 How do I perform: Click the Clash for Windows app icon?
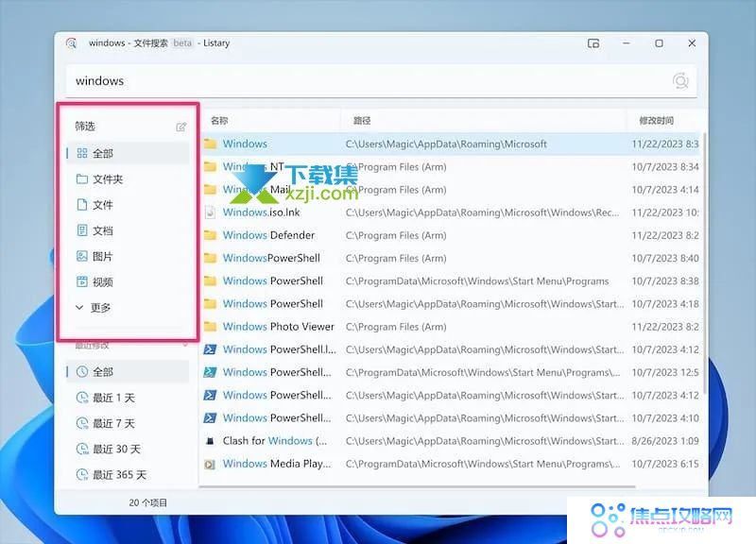pyautogui.click(x=210, y=441)
